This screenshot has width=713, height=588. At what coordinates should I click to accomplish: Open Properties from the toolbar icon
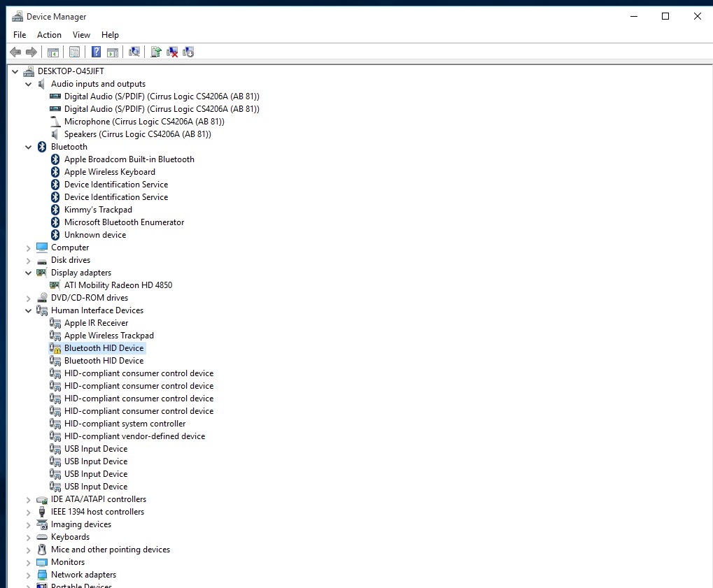tap(75, 52)
